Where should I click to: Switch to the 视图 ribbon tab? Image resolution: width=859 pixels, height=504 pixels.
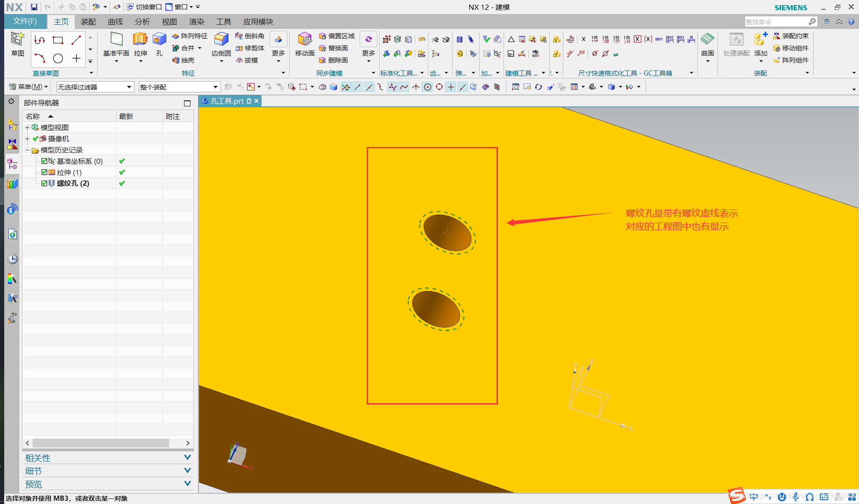tap(169, 22)
